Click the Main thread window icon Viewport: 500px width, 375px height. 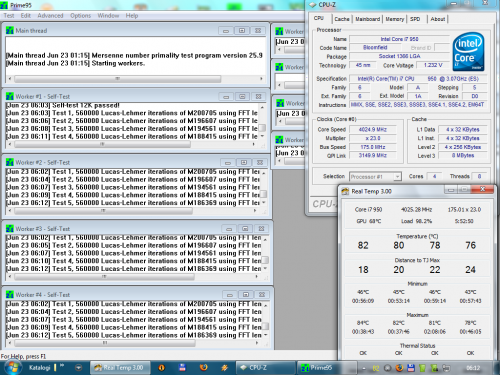pos(10,31)
